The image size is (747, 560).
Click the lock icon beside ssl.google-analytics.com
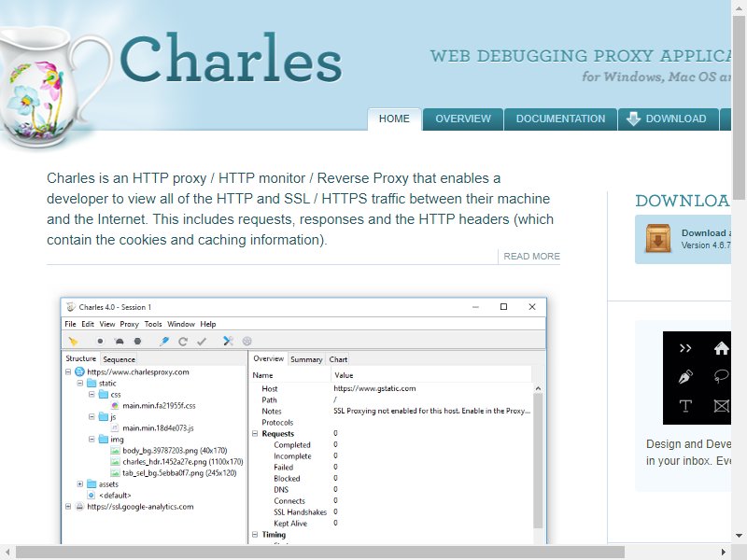coord(79,507)
